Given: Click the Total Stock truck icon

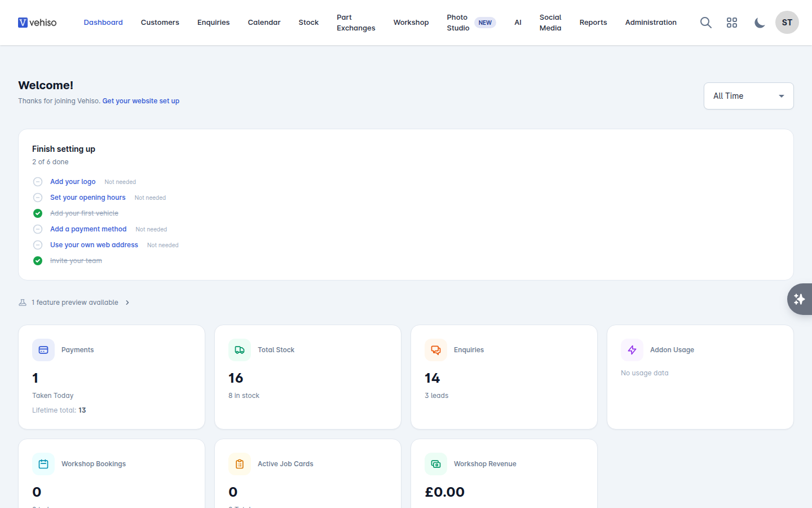Looking at the screenshot, I should 240,350.
